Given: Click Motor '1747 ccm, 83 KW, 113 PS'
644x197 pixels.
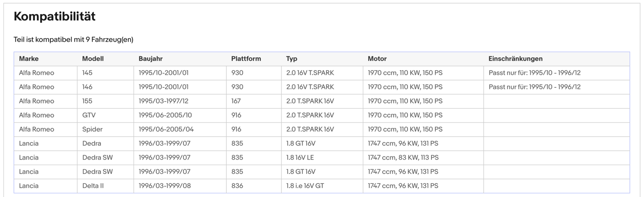Looking at the screenshot, I should [x=403, y=158].
